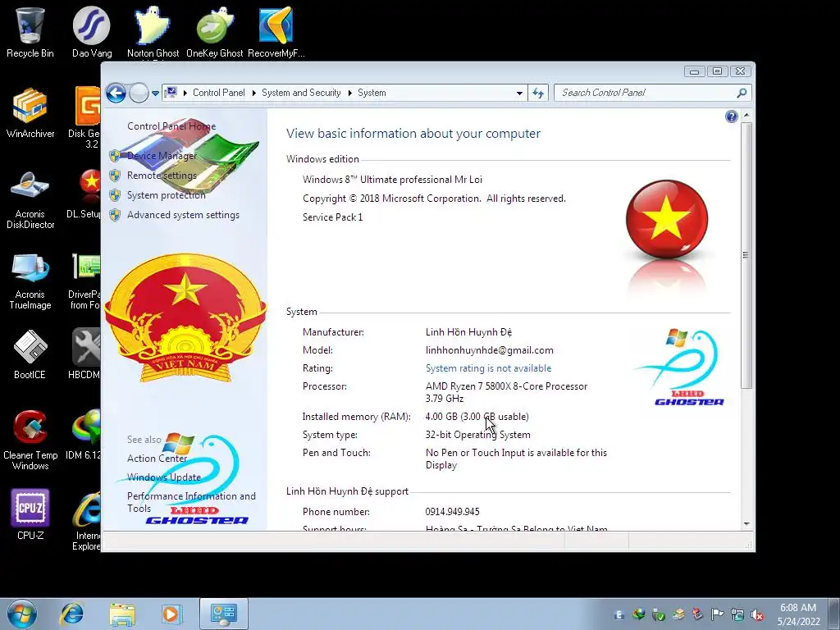
Task: Open Action Center flag tray icon
Action: (x=717, y=614)
